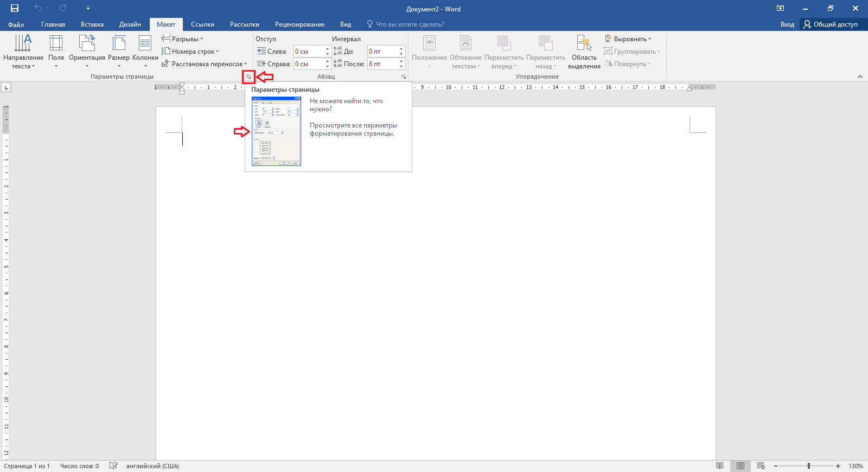Click the Переместить назад icon

(x=545, y=43)
